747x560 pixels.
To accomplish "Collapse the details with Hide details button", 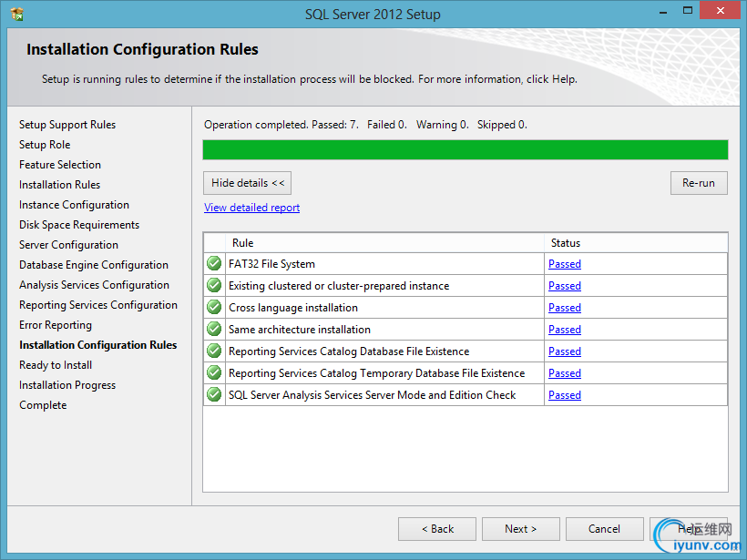I will pyautogui.click(x=247, y=183).
